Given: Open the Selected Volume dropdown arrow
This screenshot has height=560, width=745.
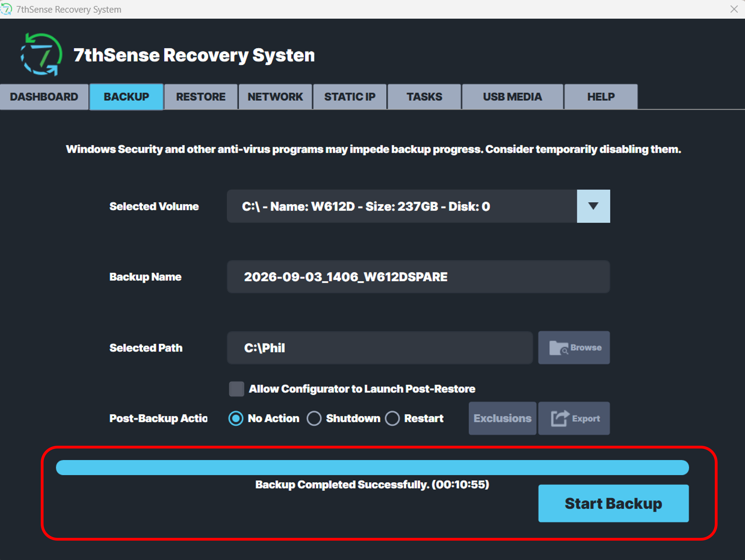Looking at the screenshot, I should coord(593,206).
